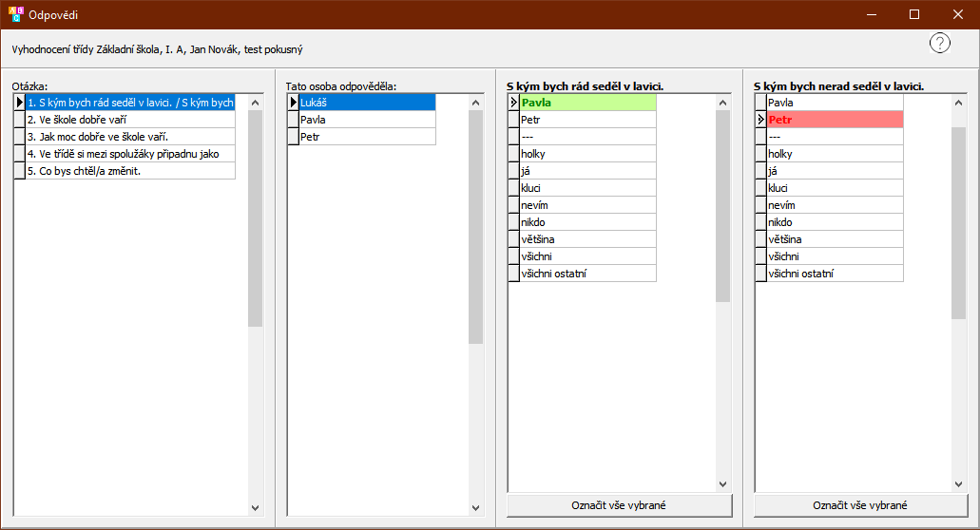Click 'většina' in 'rád seděl' list
The image size is (980, 530).
587,239
